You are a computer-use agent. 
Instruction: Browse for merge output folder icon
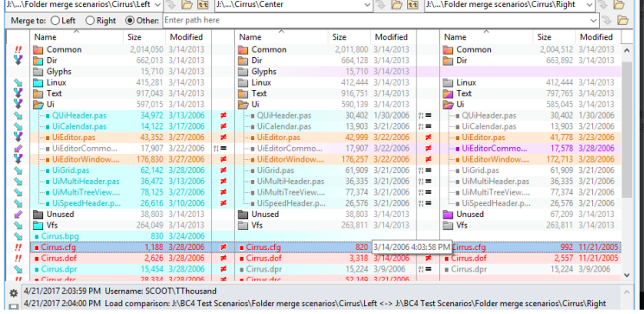[x=622, y=20]
